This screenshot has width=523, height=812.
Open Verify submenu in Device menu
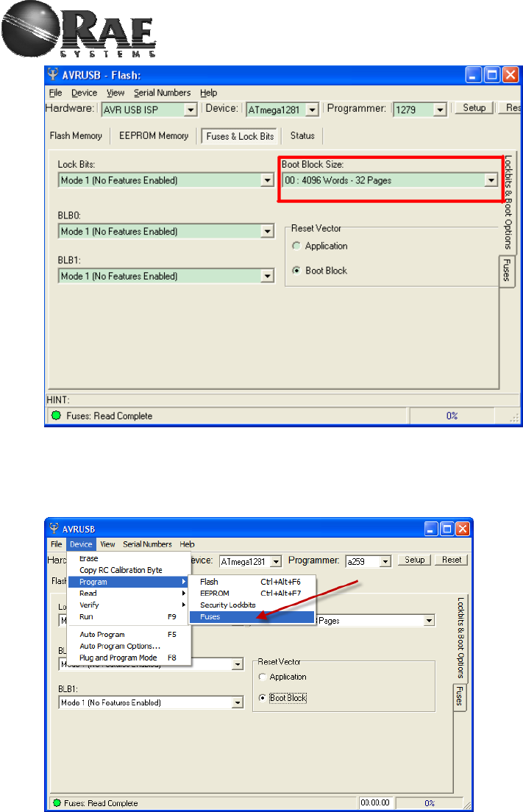coord(129,605)
